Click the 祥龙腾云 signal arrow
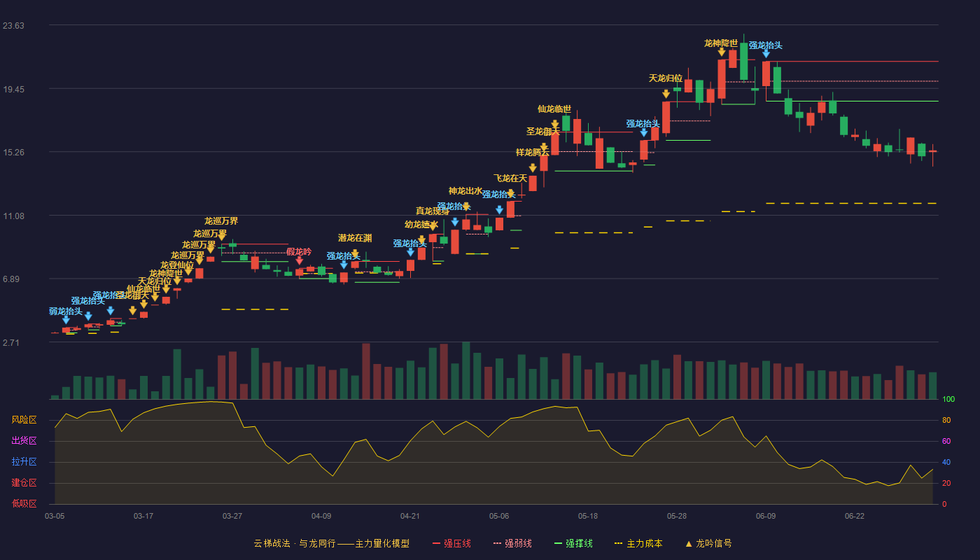Image resolution: width=980 pixels, height=560 pixels. (x=533, y=168)
